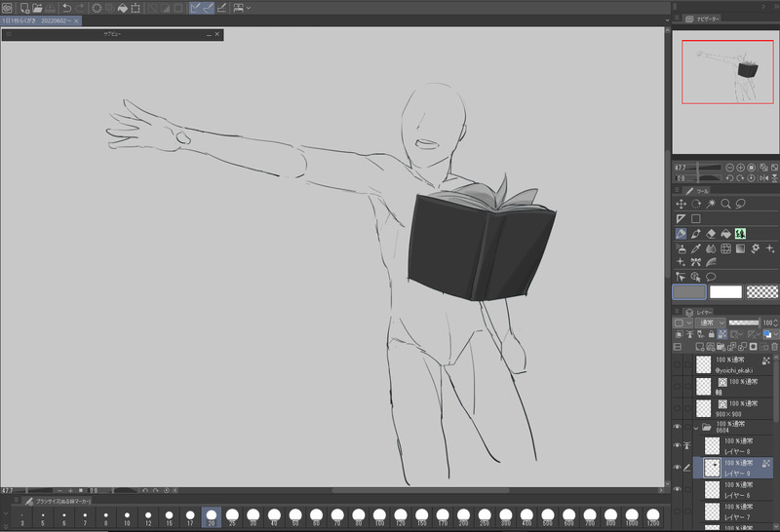Select the Zoom magnifier tool

725,204
